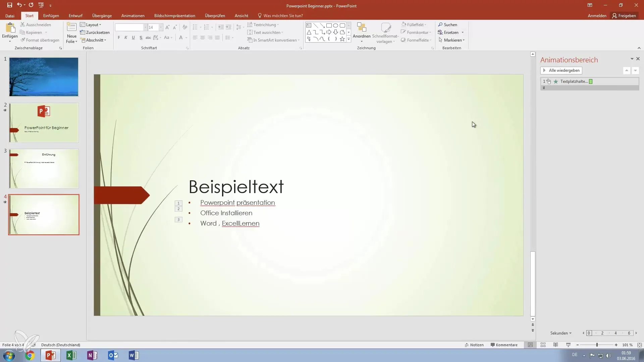Open the Sekunden dropdown in animation pane
This screenshot has height=362, width=644.
pos(561,333)
